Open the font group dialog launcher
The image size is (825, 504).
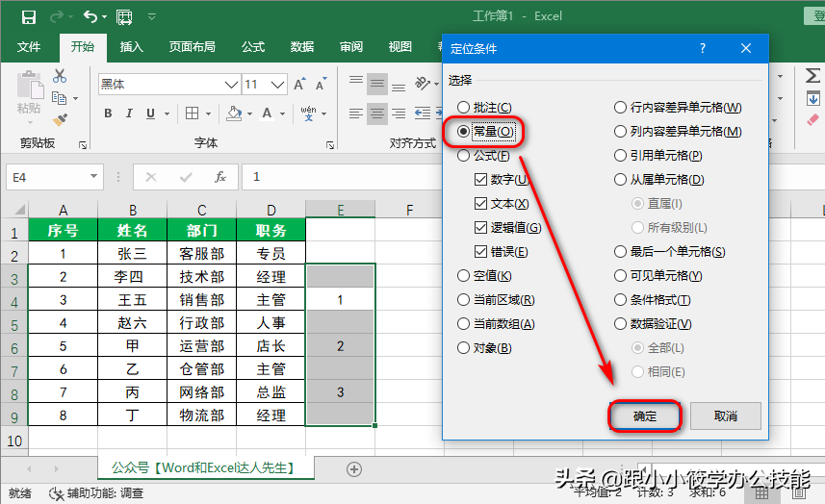[330, 145]
